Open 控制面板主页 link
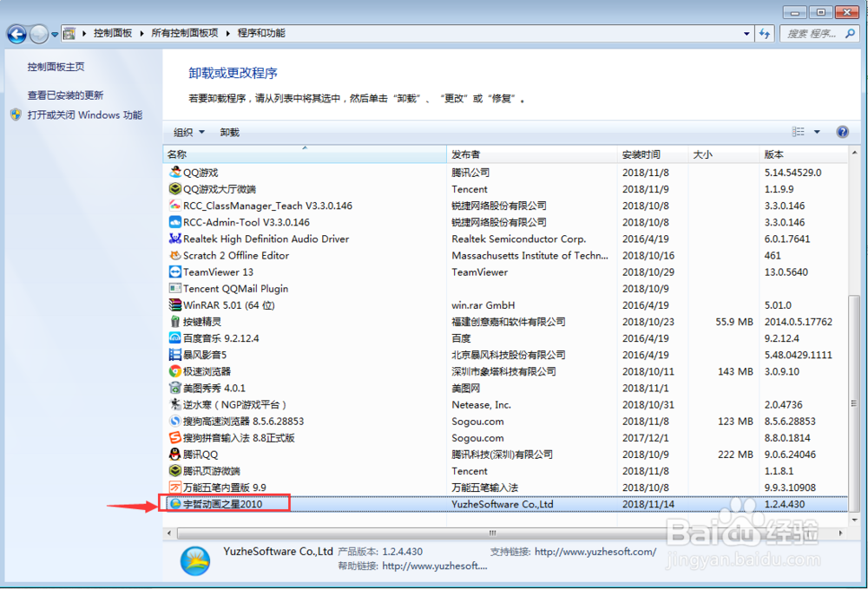 click(56, 67)
